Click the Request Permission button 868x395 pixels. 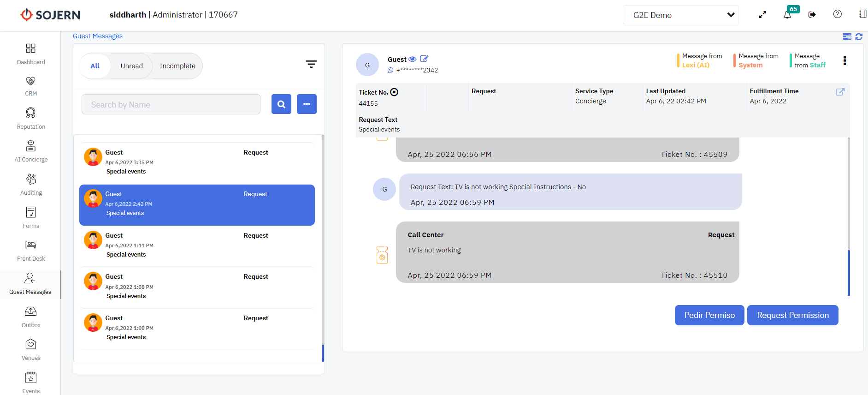click(x=792, y=315)
